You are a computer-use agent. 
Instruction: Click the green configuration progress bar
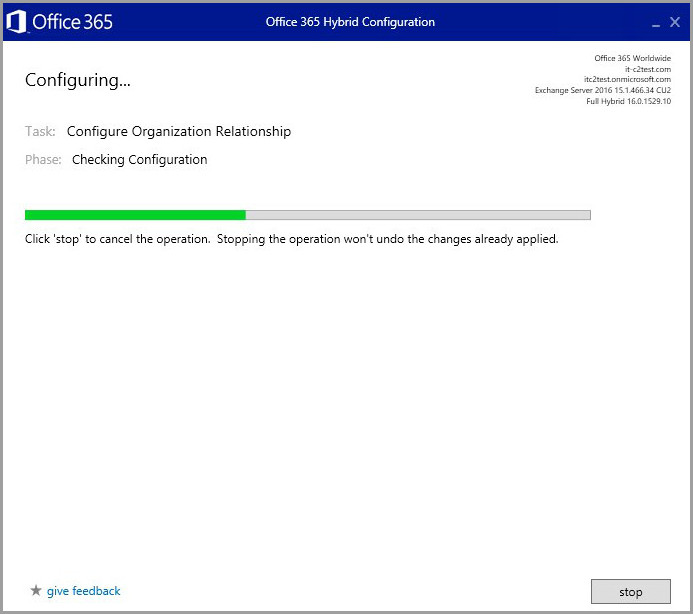(x=308, y=215)
